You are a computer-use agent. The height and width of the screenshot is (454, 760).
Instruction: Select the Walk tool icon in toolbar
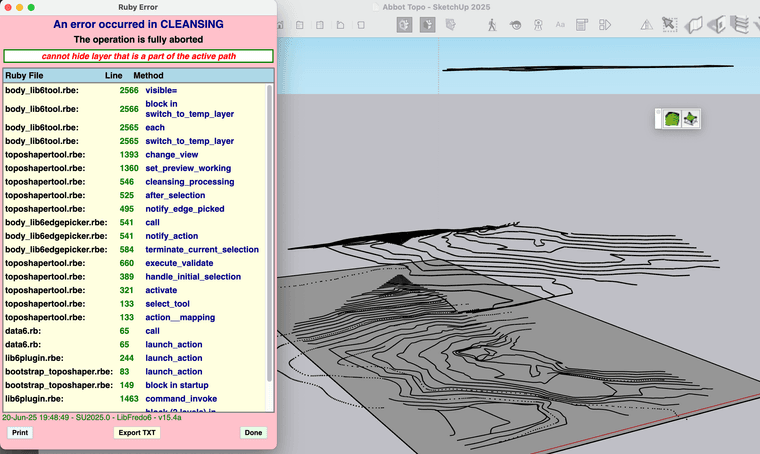(x=492, y=25)
